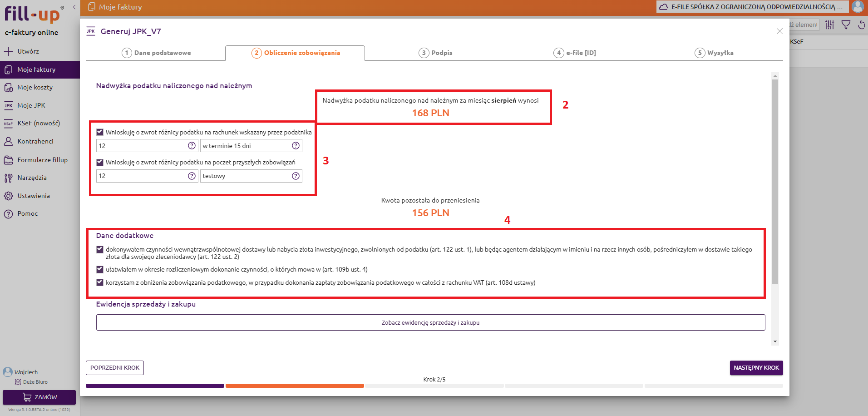Image resolution: width=868 pixels, height=416 pixels.
Task: Open the column settings sliders icon
Action: (829, 25)
